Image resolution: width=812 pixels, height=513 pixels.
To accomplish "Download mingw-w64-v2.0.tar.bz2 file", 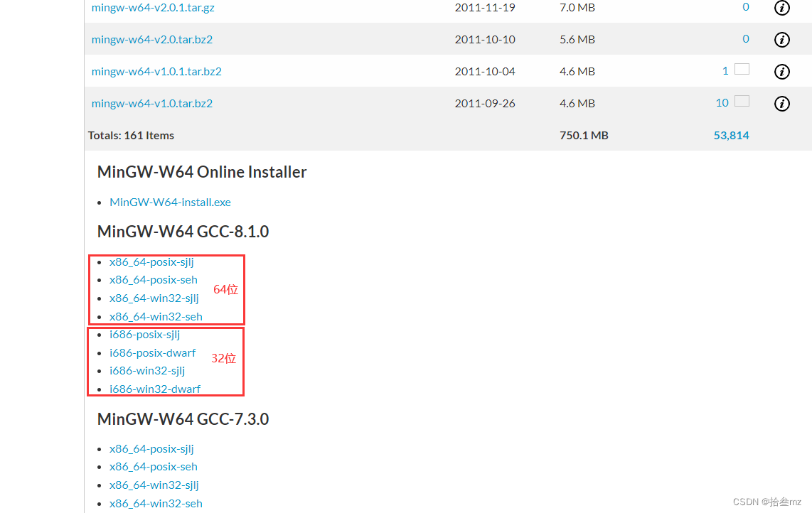I will [151, 39].
